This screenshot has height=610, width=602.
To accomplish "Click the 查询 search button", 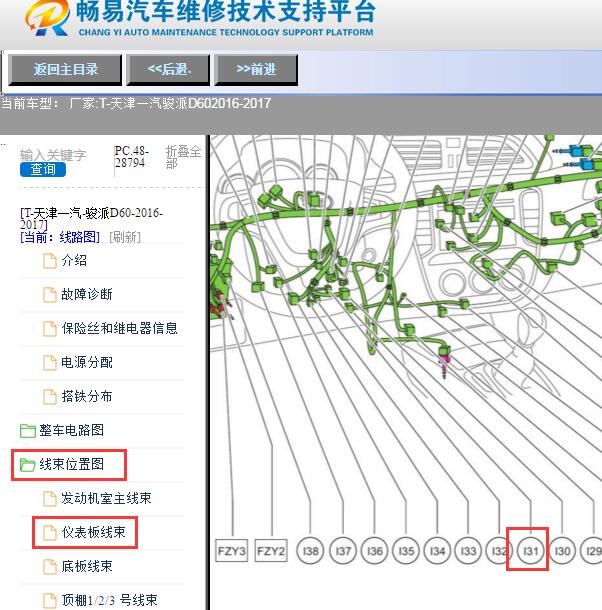I will [x=43, y=170].
